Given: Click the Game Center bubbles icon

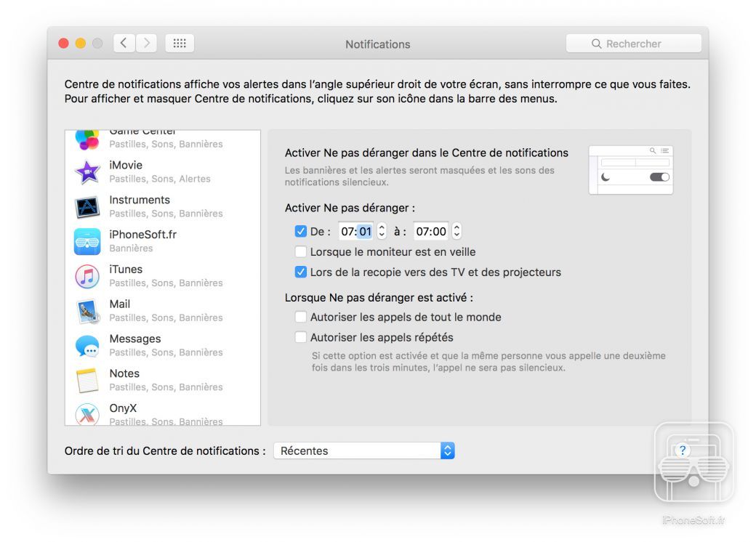Looking at the screenshot, I should pos(87,139).
